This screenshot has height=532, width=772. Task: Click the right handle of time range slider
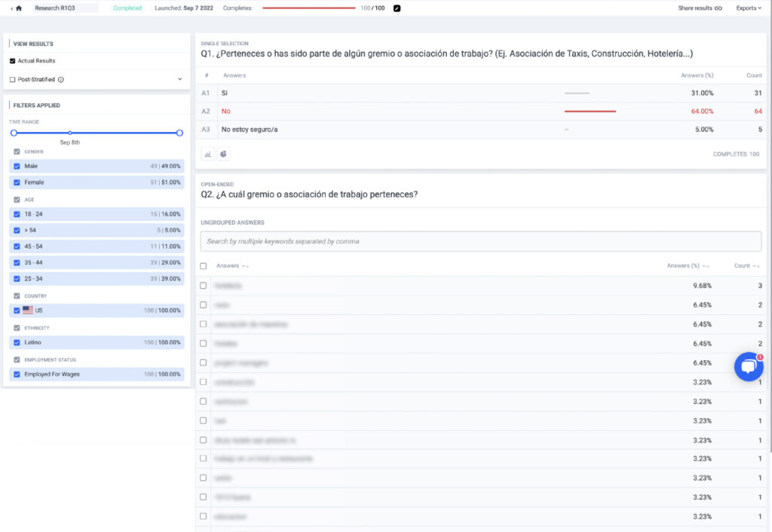click(x=179, y=133)
